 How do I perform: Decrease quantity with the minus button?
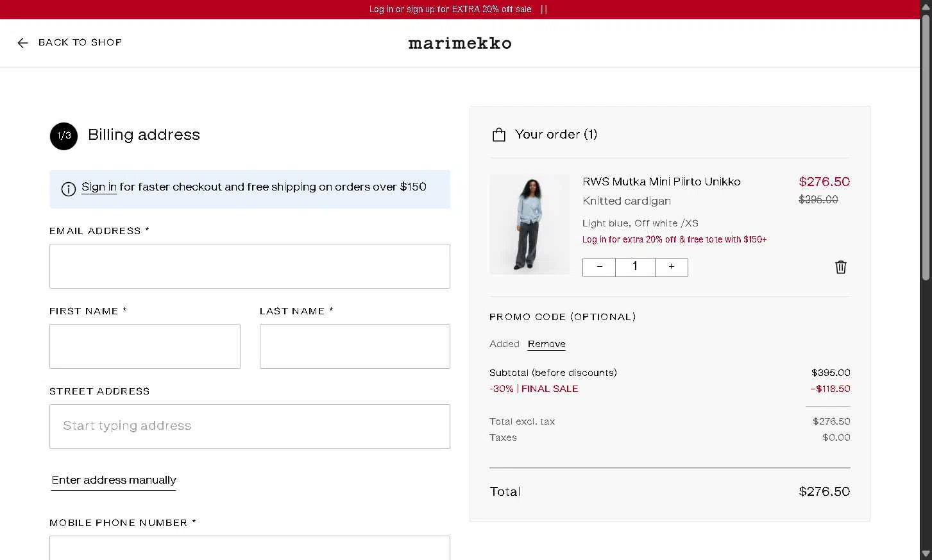(599, 267)
